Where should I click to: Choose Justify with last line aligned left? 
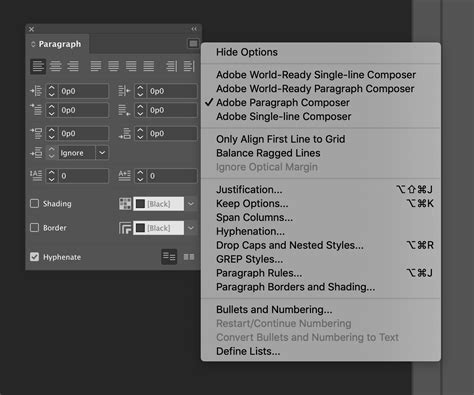(96, 66)
